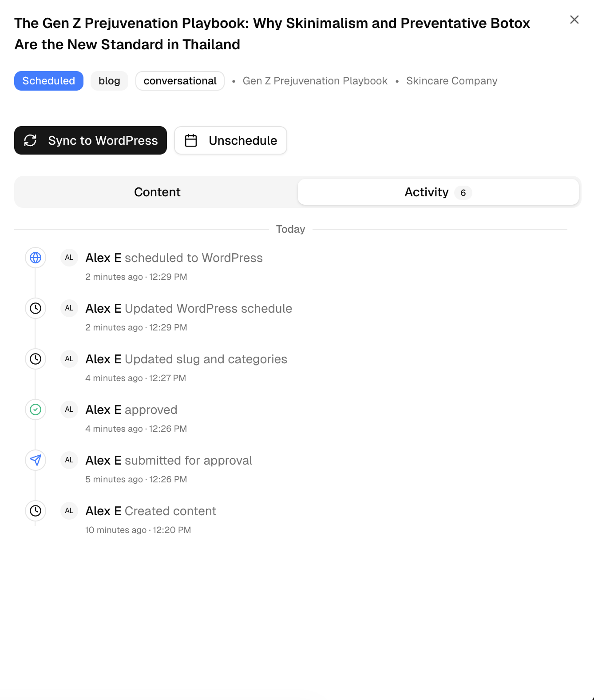Select the blog tag pill
Image resolution: width=594 pixels, height=700 pixels.
[x=109, y=81]
